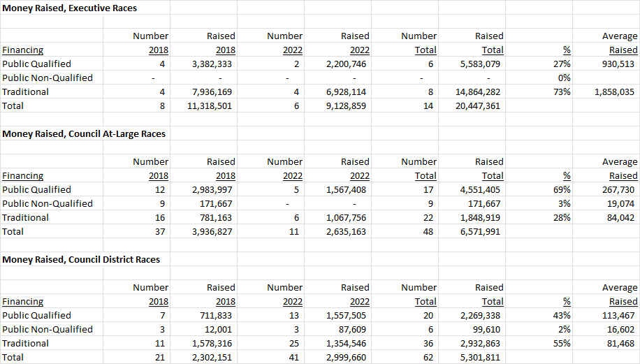Select District average raised cell 113,467
640x364 pixels.
[618, 315]
